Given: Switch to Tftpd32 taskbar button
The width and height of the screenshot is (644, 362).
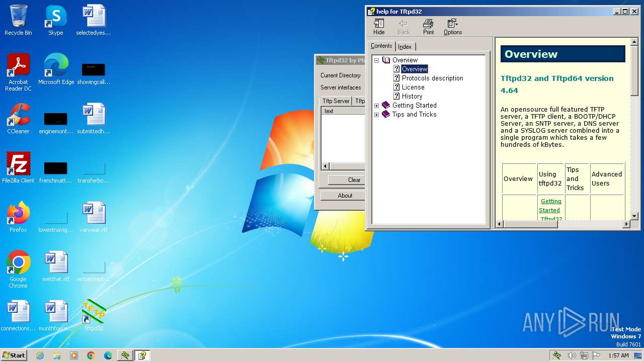Looking at the screenshot, I should 125,355.
